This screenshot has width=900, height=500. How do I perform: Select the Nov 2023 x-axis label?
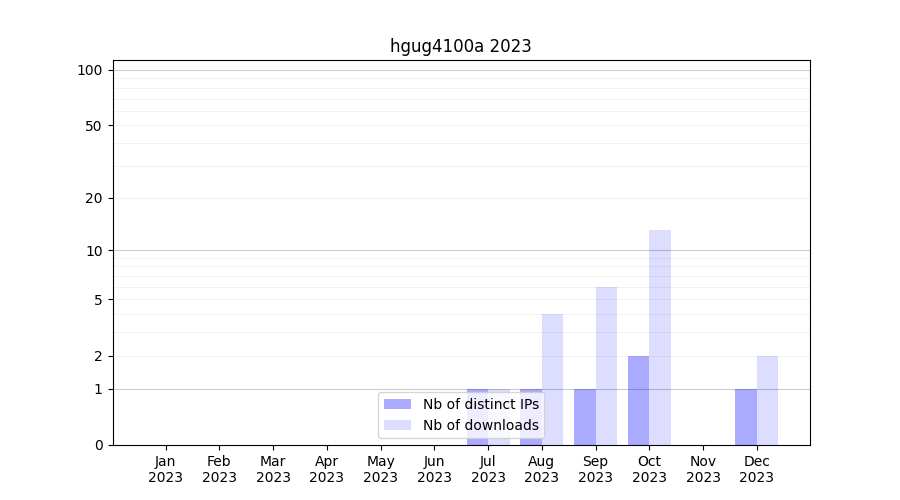(x=703, y=469)
